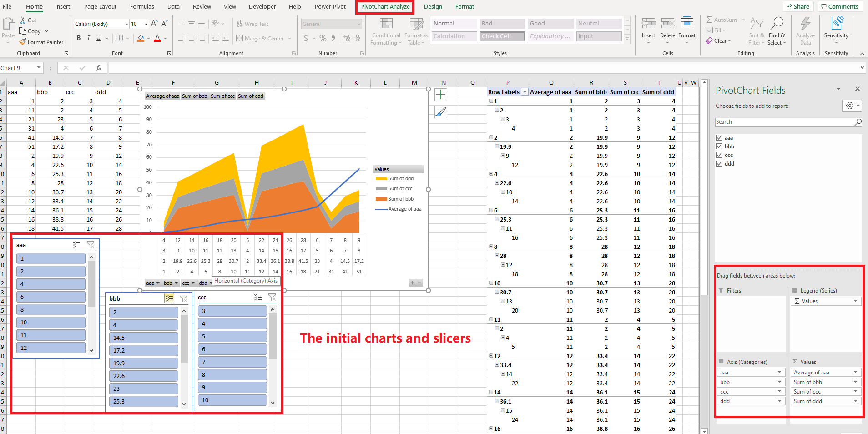Image resolution: width=868 pixels, height=434 pixels.
Task: Open Average of aaa field dropdown
Action: (855, 373)
